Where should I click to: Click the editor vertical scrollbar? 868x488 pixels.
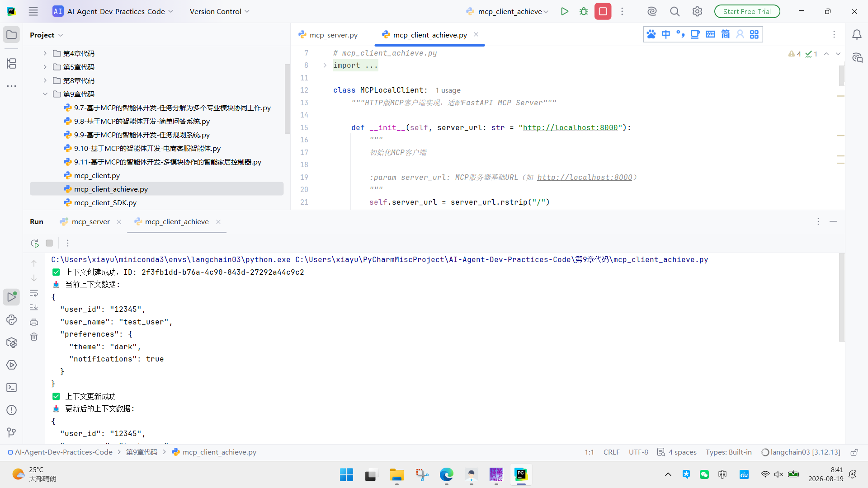(x=841, y=75)
